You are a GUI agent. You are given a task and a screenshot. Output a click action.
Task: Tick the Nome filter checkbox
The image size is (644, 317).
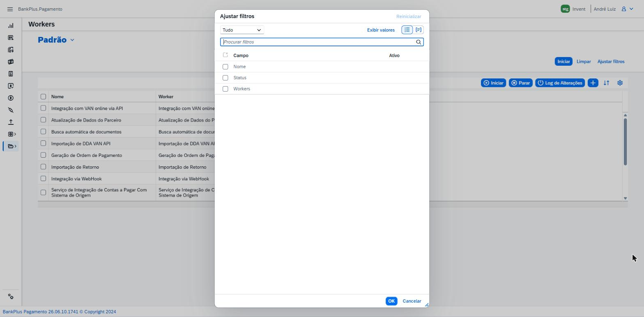[x=225, y=67]
